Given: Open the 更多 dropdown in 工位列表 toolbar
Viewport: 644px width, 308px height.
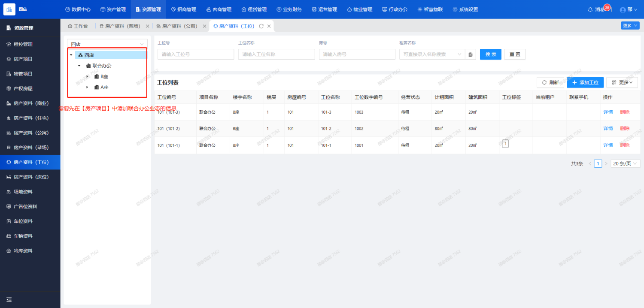Looking at the screenshot, I should coord(622,82).
